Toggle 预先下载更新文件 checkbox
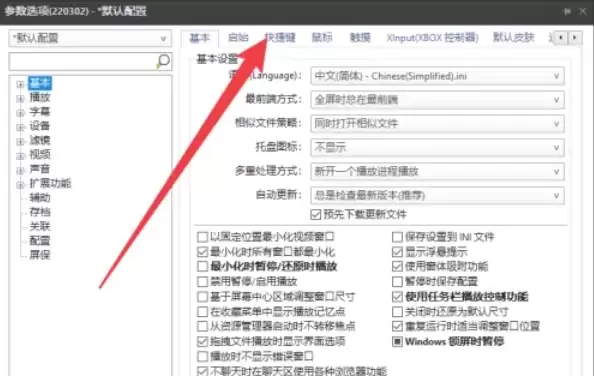The image size is (594, 376). 316,215
